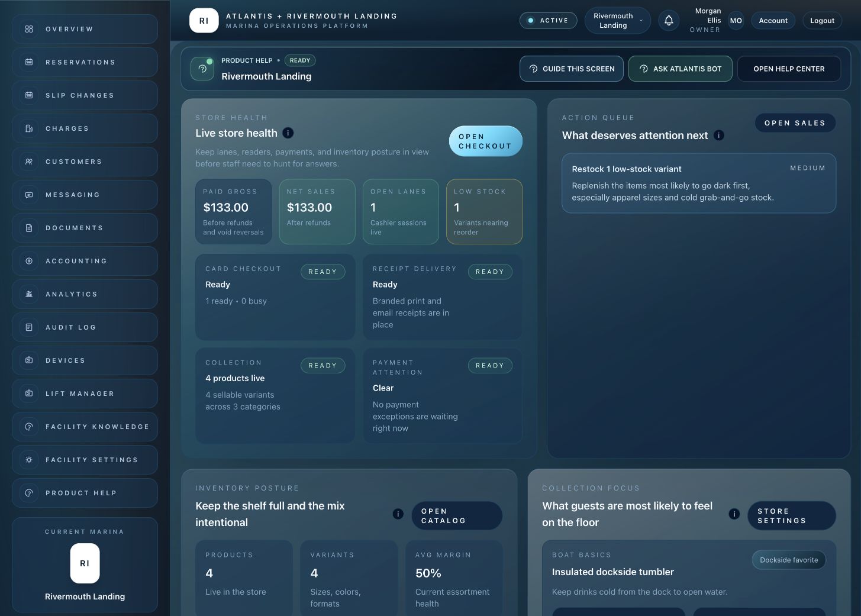Open Catalog from Inventory Posture
861x616 pixels.
pos(457,516)
